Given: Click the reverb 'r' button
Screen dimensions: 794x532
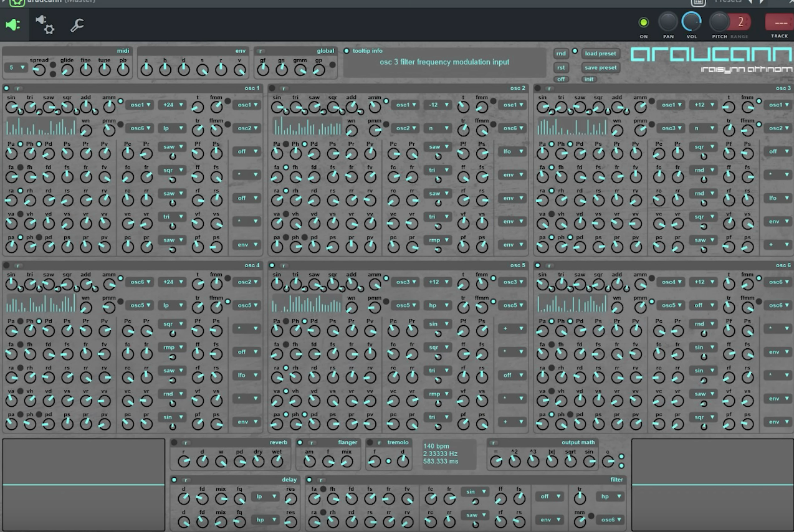Looking at the screenshot, I should (185, 443).
